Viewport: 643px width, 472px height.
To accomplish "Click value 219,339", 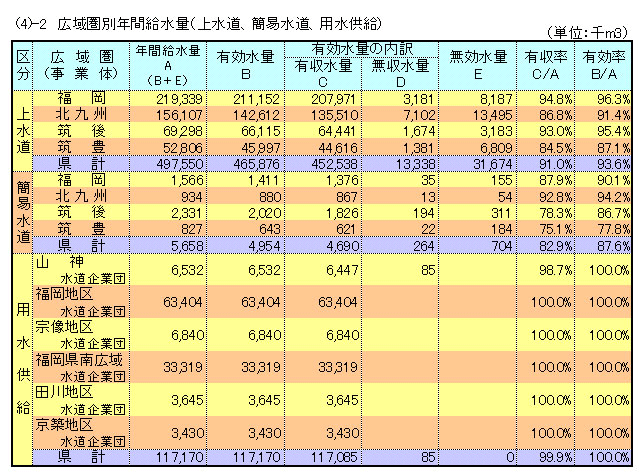I will click(x=179, y=99).
